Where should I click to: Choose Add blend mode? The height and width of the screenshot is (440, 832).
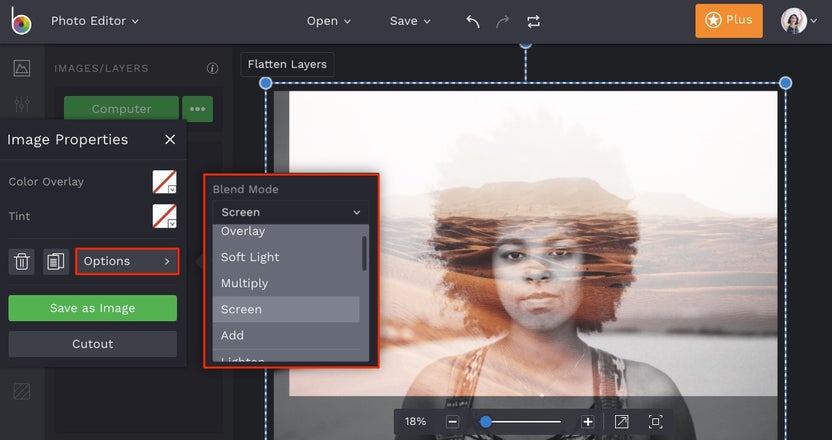click(x=286, y=335)
